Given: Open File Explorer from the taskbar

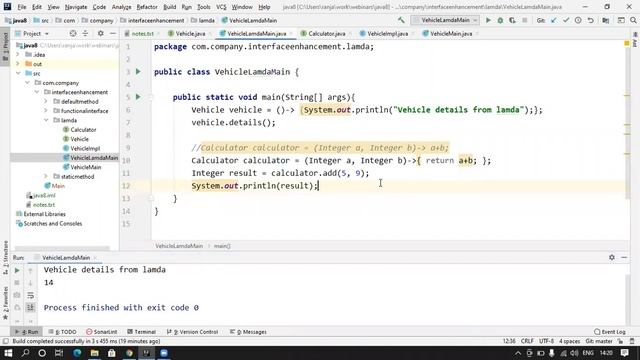Looking at the screenshot, I should tap(94, 353).
